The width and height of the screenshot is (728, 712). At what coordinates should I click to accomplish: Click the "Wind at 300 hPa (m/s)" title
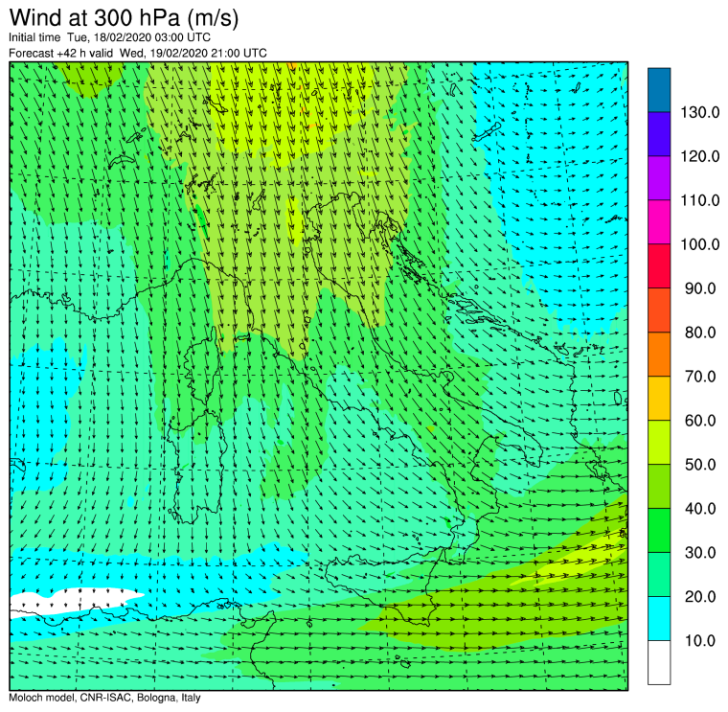click(124, 18)
